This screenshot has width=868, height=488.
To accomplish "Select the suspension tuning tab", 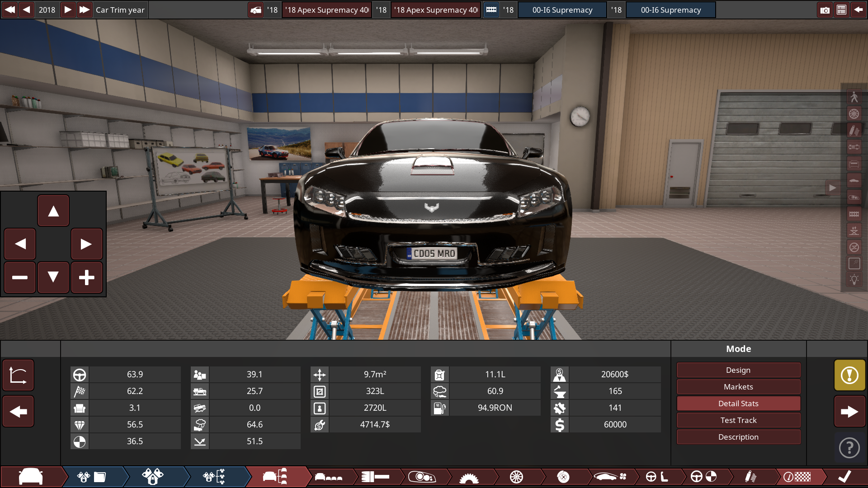I will coord(750,476).
